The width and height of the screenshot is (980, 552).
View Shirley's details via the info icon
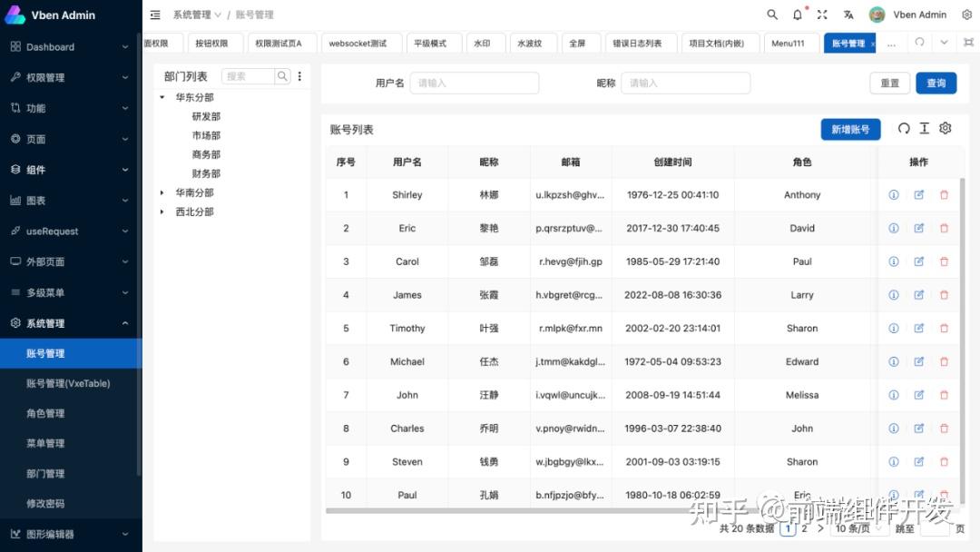[893, 194]
